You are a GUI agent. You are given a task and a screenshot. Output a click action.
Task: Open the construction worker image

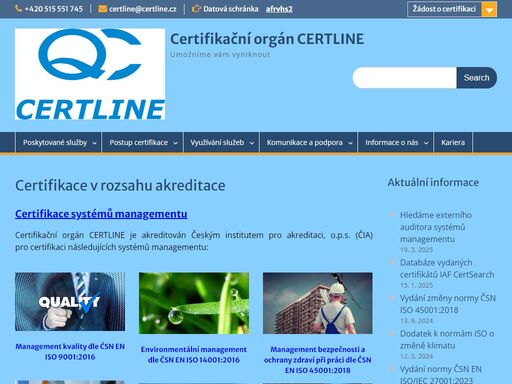(x=318, y=303)
